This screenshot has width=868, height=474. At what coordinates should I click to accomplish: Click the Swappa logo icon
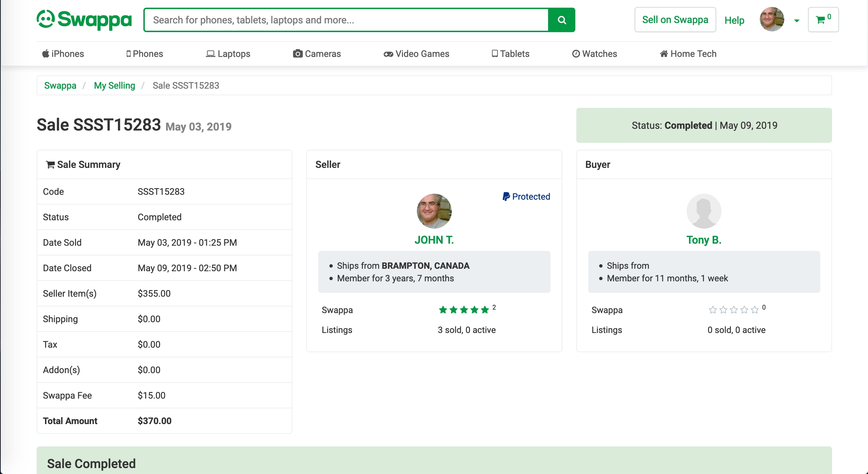[46, 19]
